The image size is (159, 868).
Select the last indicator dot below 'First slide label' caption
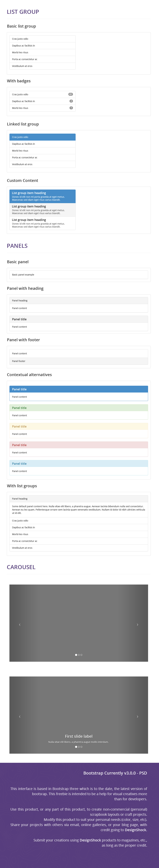tap(81, 747)
